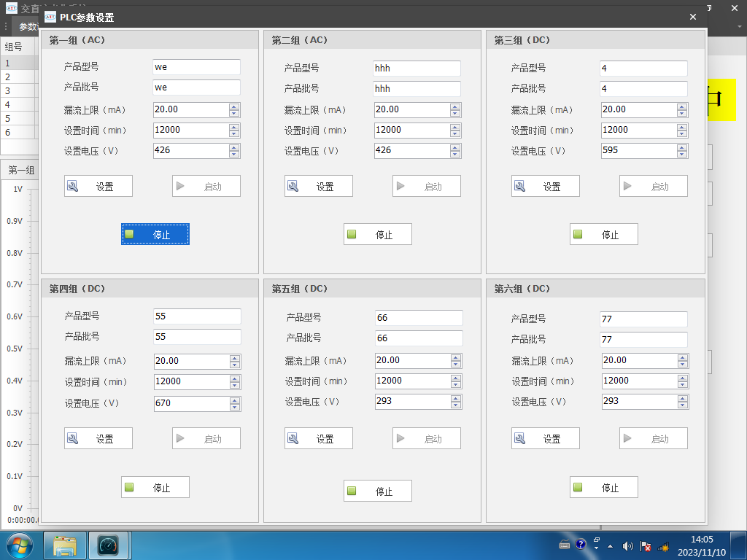The width and height of the screenshot is (747, 560).
Task: Close the PLC参数设置 dialog
Action: [x=693, y=17]
